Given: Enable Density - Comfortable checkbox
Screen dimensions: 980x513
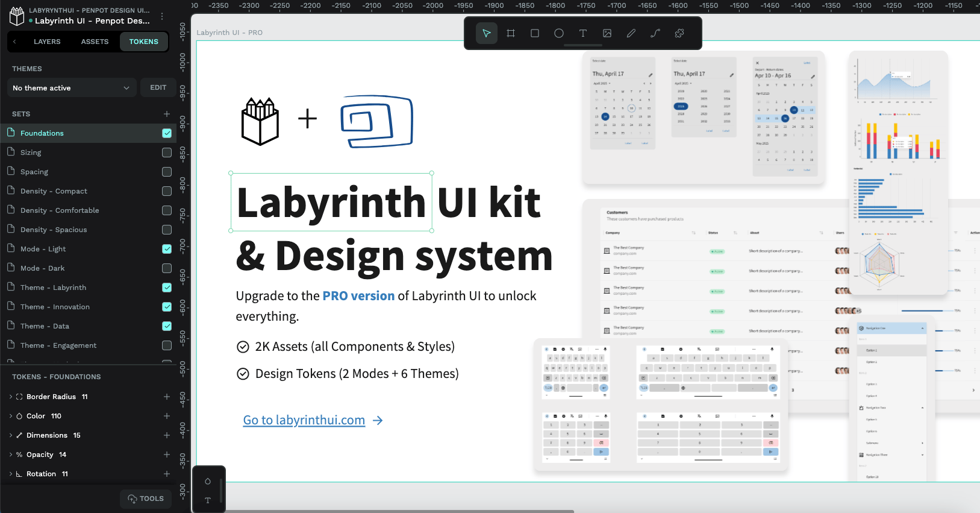Looking at the screenshot, I should 167,210.
